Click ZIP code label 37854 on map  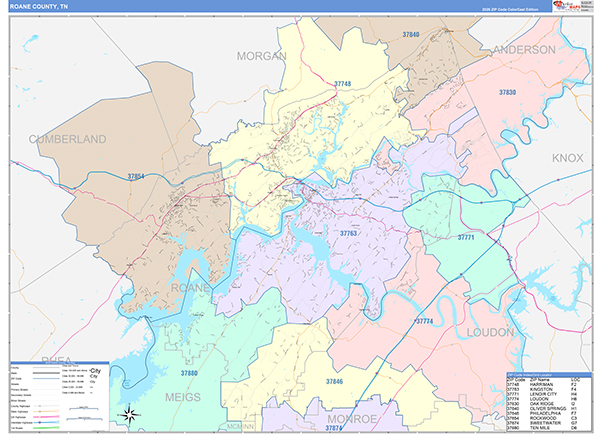[136, 176]
